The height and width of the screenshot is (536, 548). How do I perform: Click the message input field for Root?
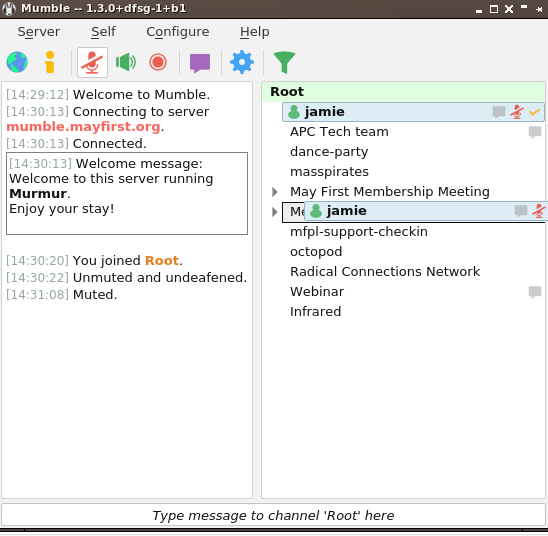pyautogui.click(x=273, y=515)
